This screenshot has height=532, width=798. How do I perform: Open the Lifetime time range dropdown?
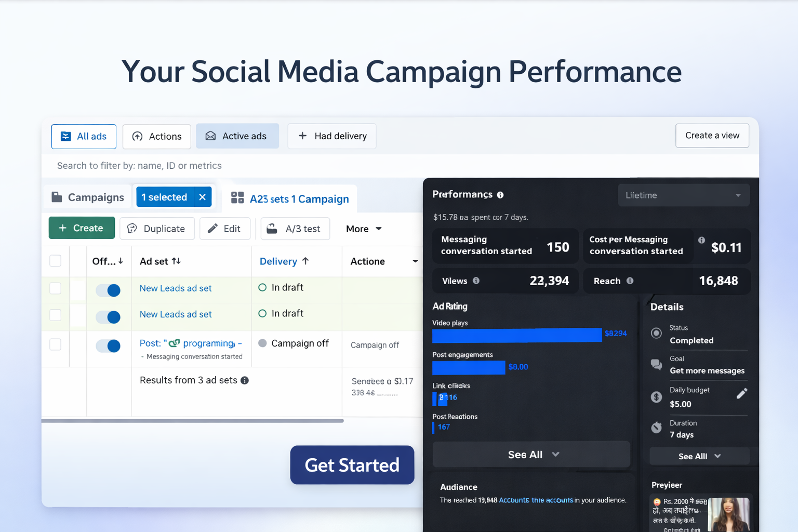(x=684, y=195)
